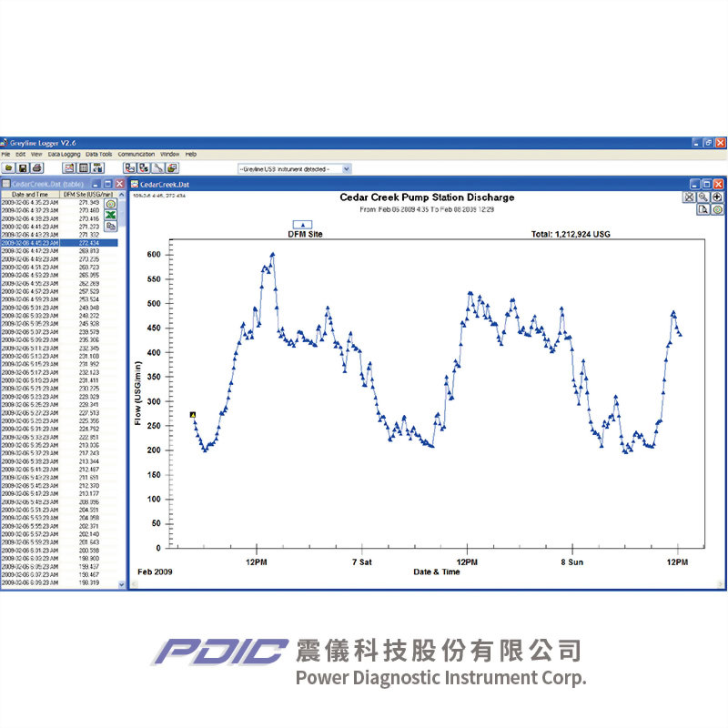
Task: Click the Print toolbar icon
Action: tap(36, 168)
